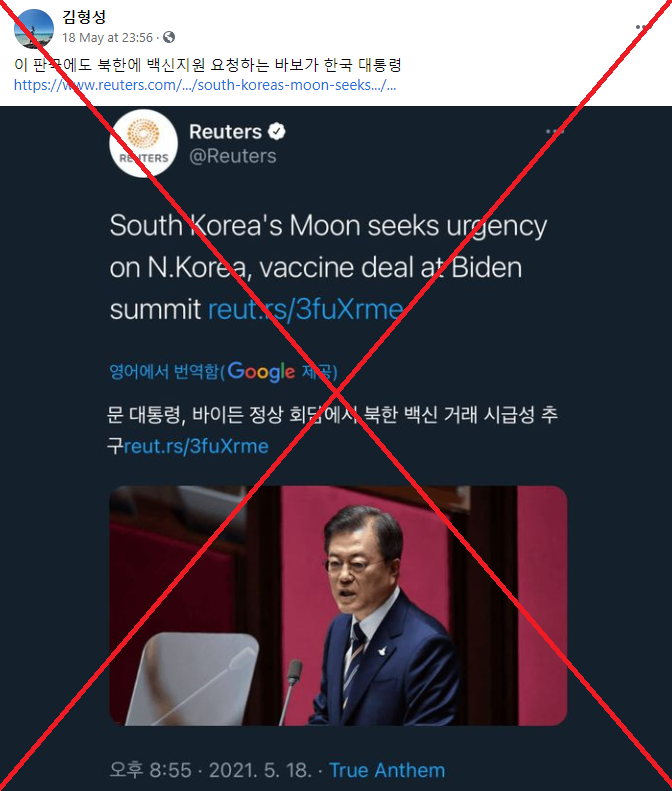Open the reut.rs/3fuXrme link in English tweet
This screenshot has width=672, height=791.
coord(306,309)
